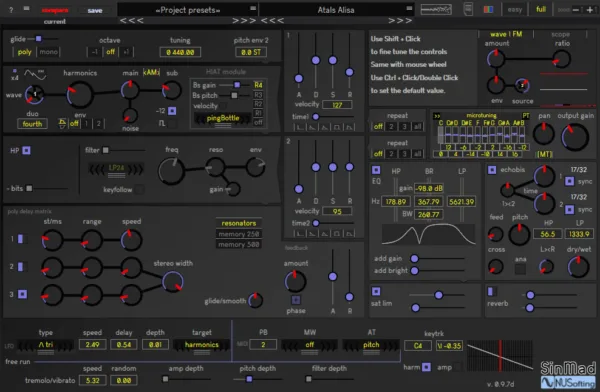Screen dimensions: 600x392
Task: Open the LFO target harmonics selector
Action: 202,345
